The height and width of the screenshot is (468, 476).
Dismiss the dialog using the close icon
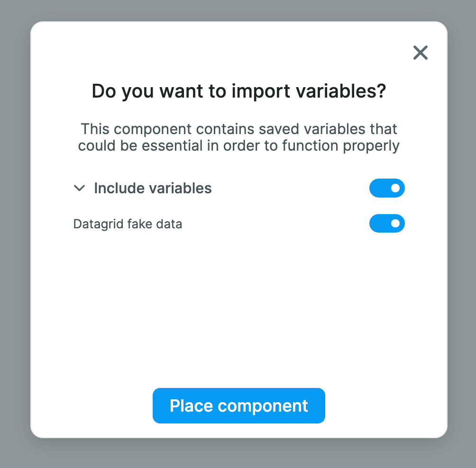[x=420, y=53]
